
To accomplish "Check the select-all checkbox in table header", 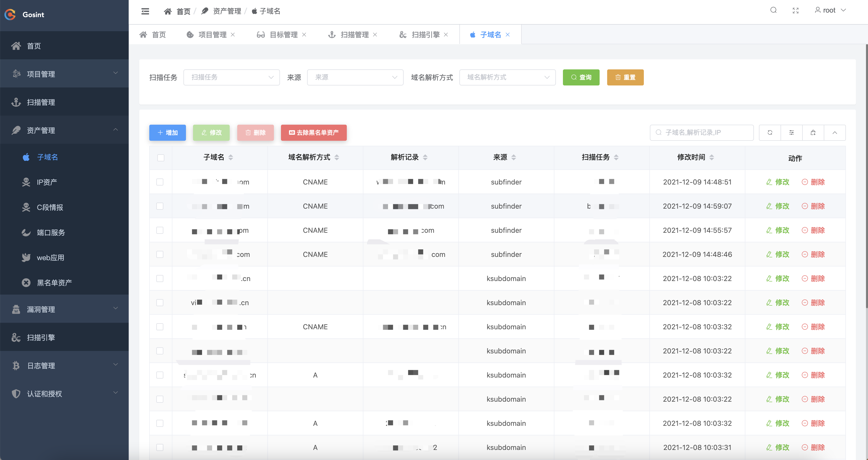I will [x=161, y=158].
